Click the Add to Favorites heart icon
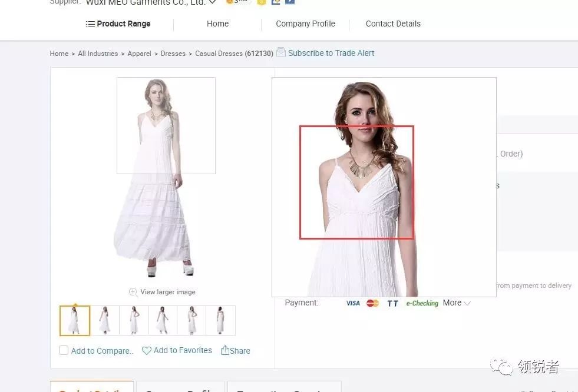 pyautogui.click(x=146, y=351)
